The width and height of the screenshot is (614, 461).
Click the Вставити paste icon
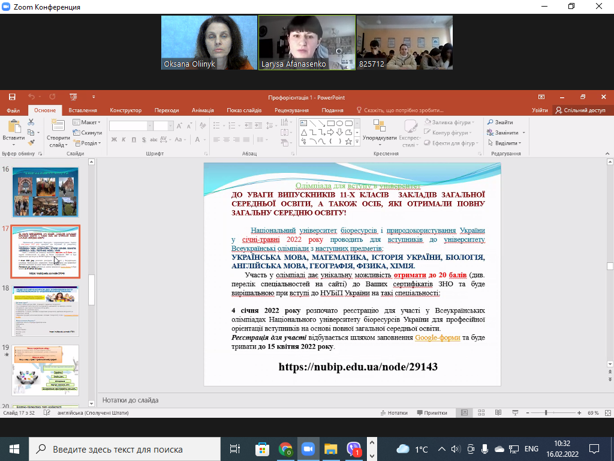13,128
